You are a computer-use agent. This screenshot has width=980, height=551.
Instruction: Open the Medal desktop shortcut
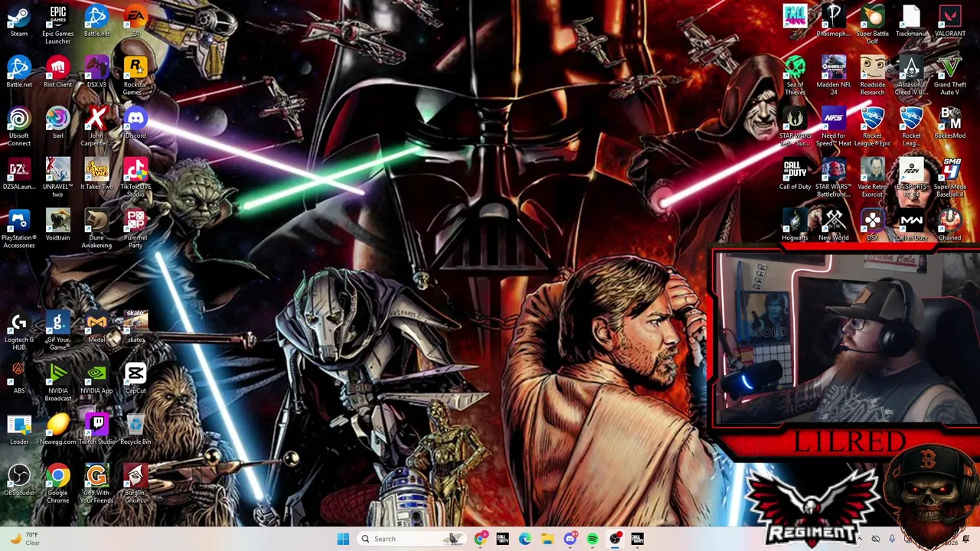tap(96, 328)
